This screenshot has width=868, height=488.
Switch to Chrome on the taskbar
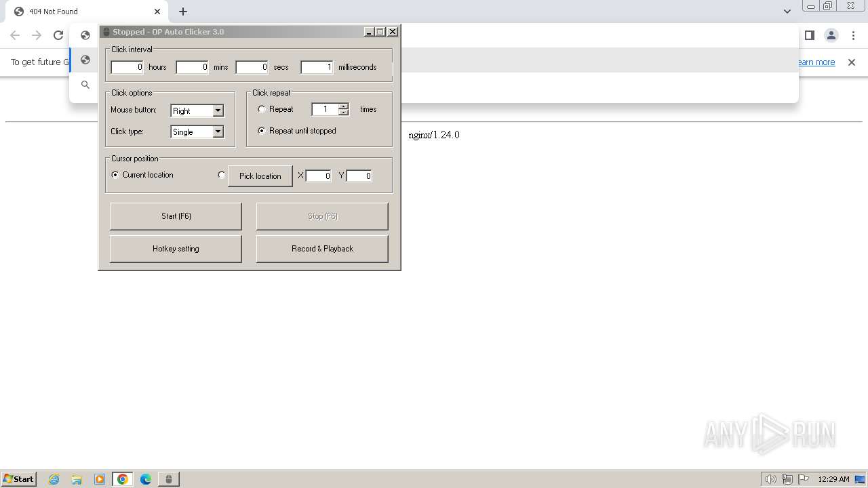tap(123, 479)
